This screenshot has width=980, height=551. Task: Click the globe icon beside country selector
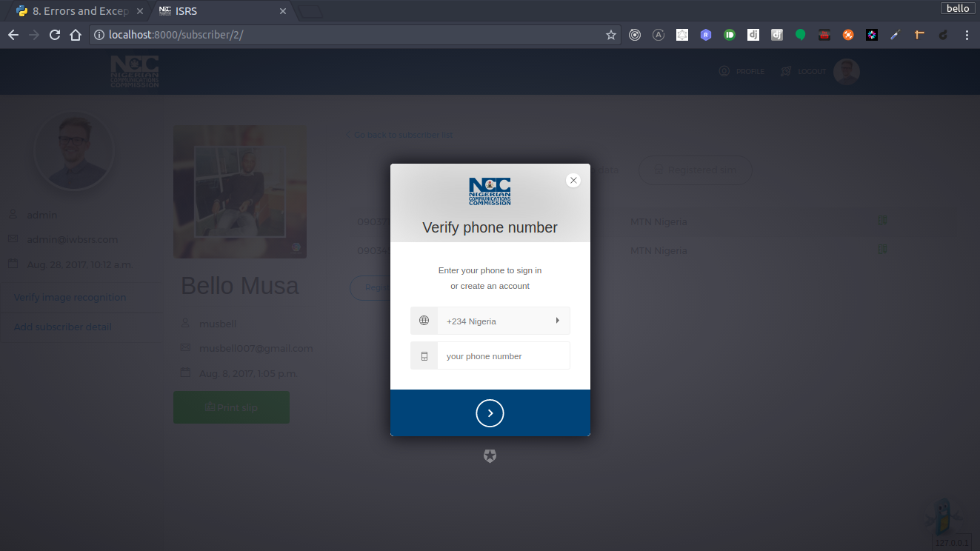click(424, 321)
